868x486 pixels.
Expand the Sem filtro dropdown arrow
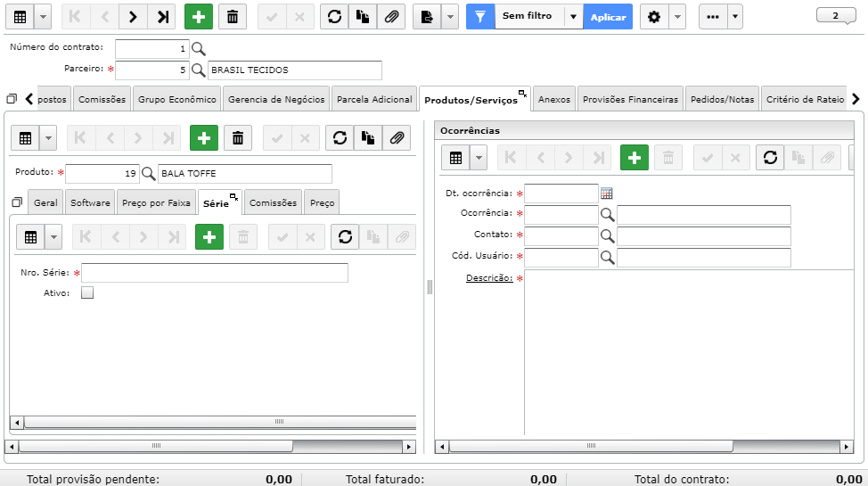pos(574,17)
